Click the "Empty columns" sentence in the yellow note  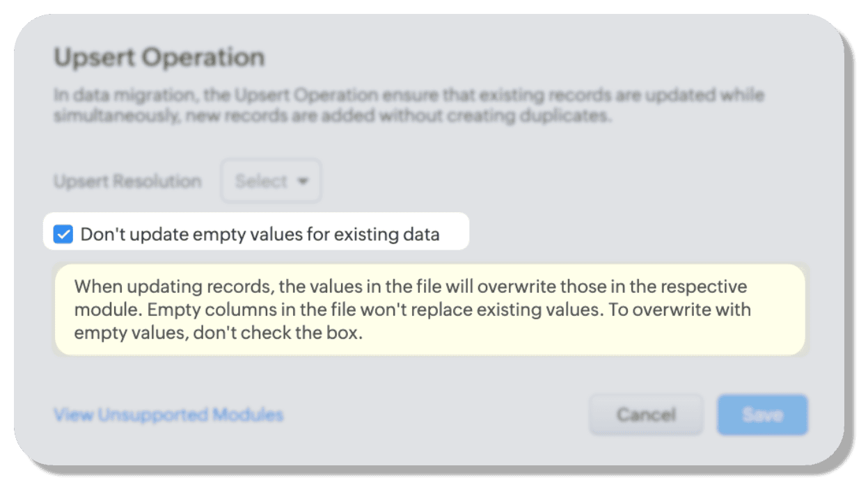click(x=348, y=310)
